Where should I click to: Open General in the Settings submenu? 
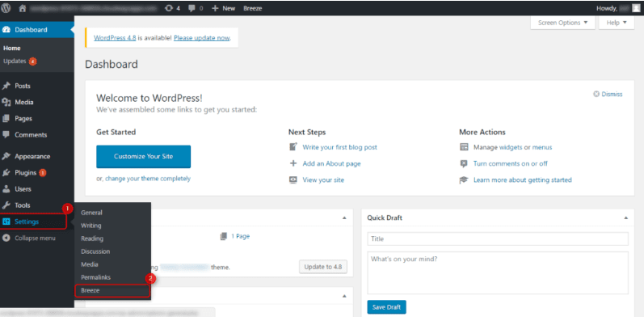pos(91,213)
